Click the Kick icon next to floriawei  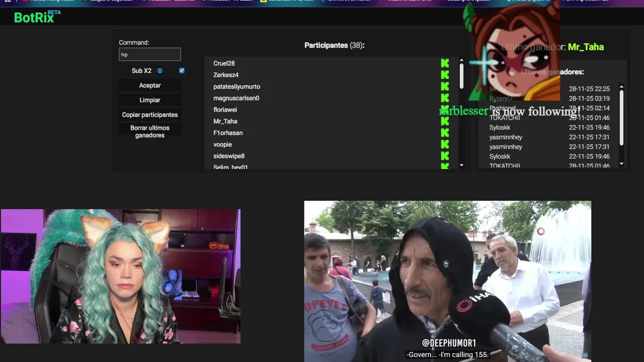445,110
